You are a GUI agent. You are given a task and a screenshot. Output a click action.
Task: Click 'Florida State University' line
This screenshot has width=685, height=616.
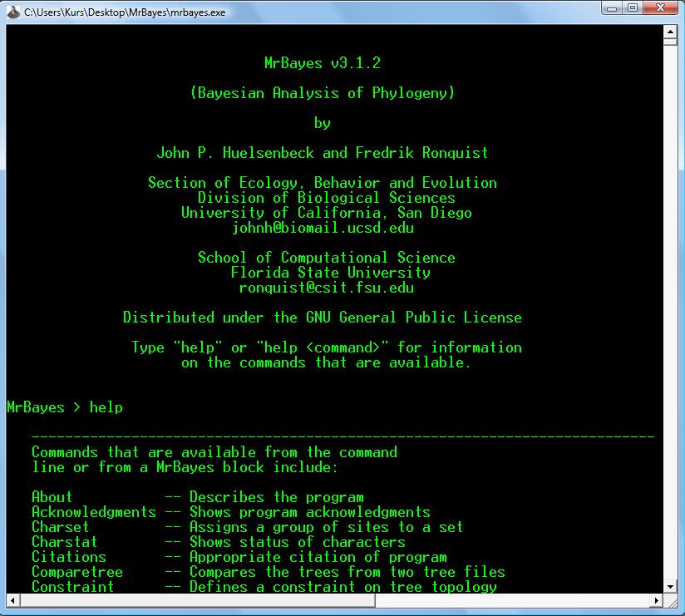tap(331, 273)
